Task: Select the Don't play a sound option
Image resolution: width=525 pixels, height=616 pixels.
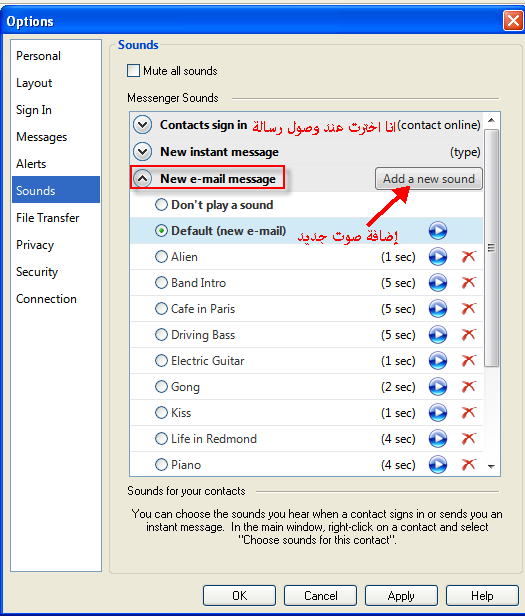Action: [161, 205]
